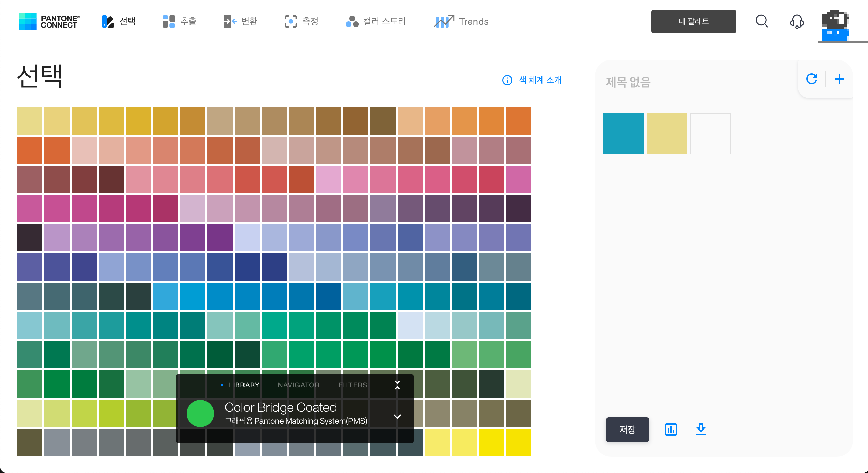The width and height of the screenshot is (868, 473).
Task: Open the search magnifier icon
Action: click(762, 21)
